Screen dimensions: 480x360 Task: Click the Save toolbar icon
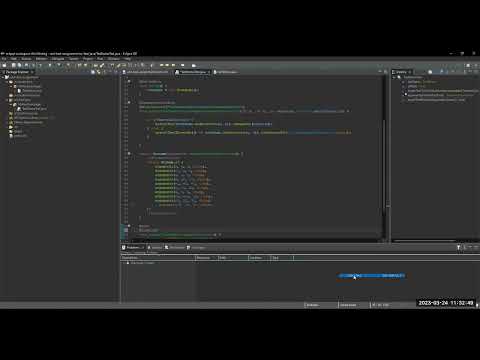[x=14, y=65]
